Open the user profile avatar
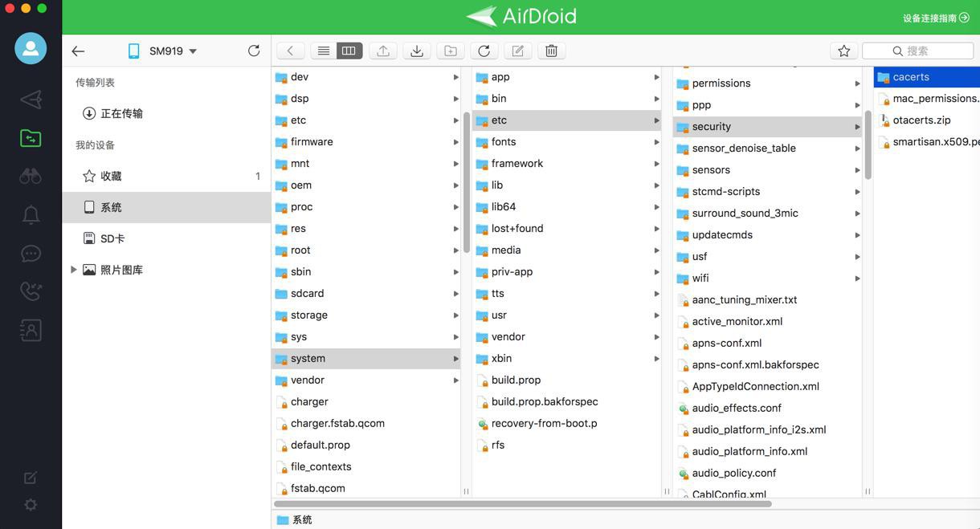Image resolution: width=980 pixels, height=529 pixels. (31, 49)
